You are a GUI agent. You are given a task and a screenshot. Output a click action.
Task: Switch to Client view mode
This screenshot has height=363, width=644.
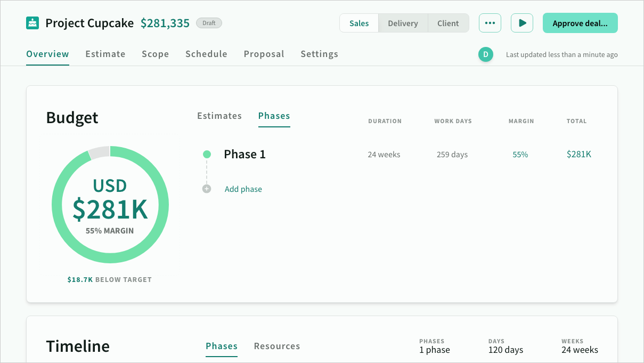click(x=448, y=23)
